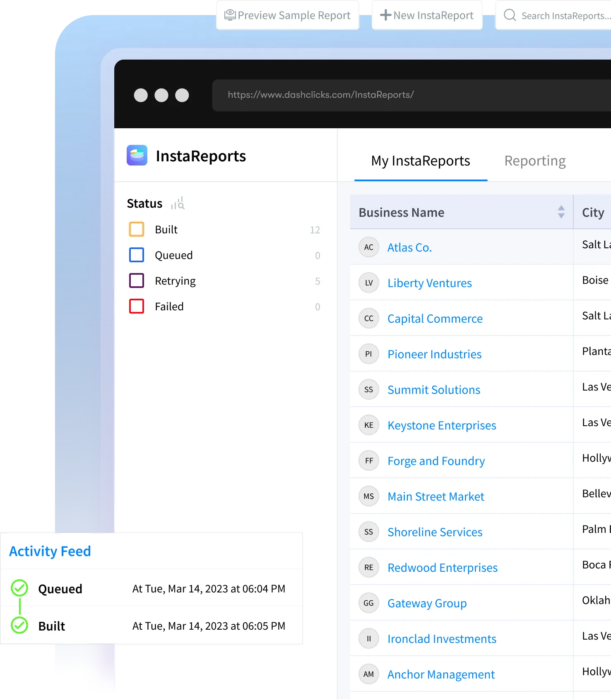Screen dimensions: 611x700
Task: Click the InstaReports app logo icon
Action: coord(137,155)
